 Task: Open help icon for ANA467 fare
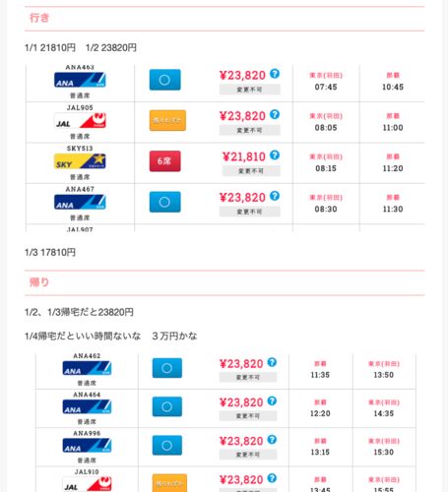pos(275,196)
